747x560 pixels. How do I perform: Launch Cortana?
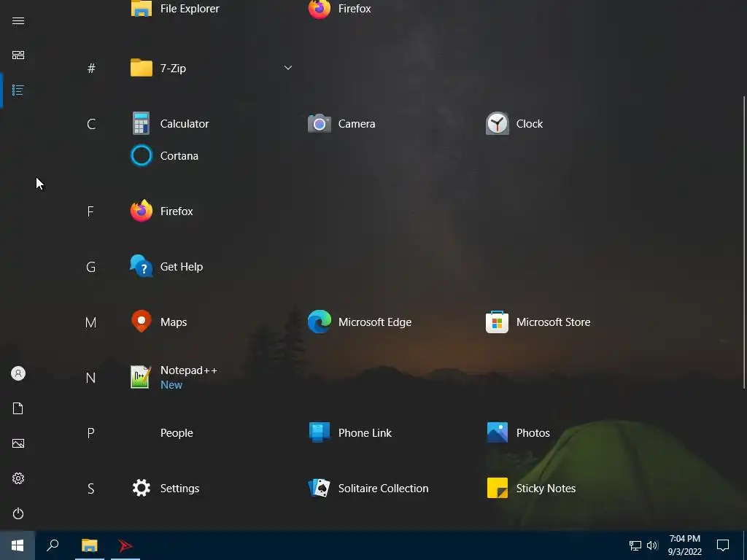point(164,156)
